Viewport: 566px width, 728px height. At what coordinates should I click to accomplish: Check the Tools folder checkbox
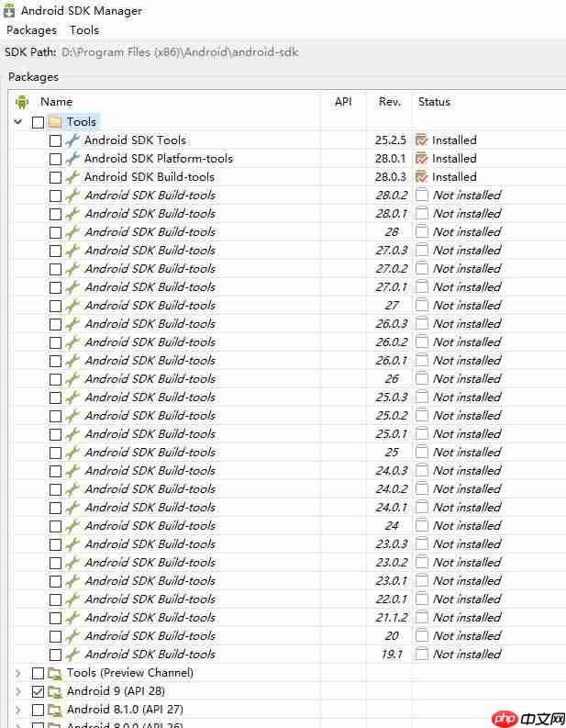38,122
